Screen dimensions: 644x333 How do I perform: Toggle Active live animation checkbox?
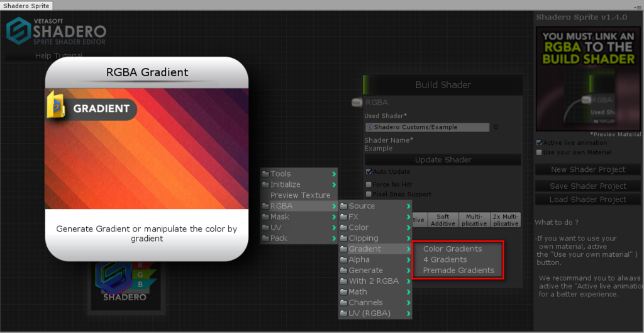click(539, 143)
